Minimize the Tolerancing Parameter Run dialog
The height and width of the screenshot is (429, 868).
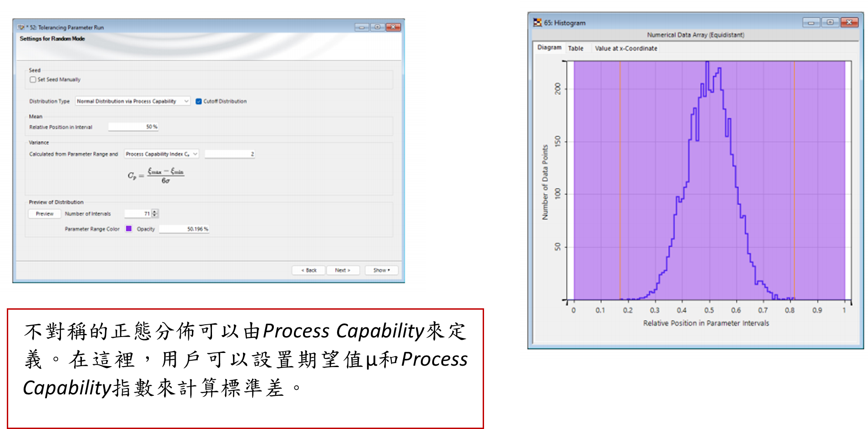coord(362,27)
